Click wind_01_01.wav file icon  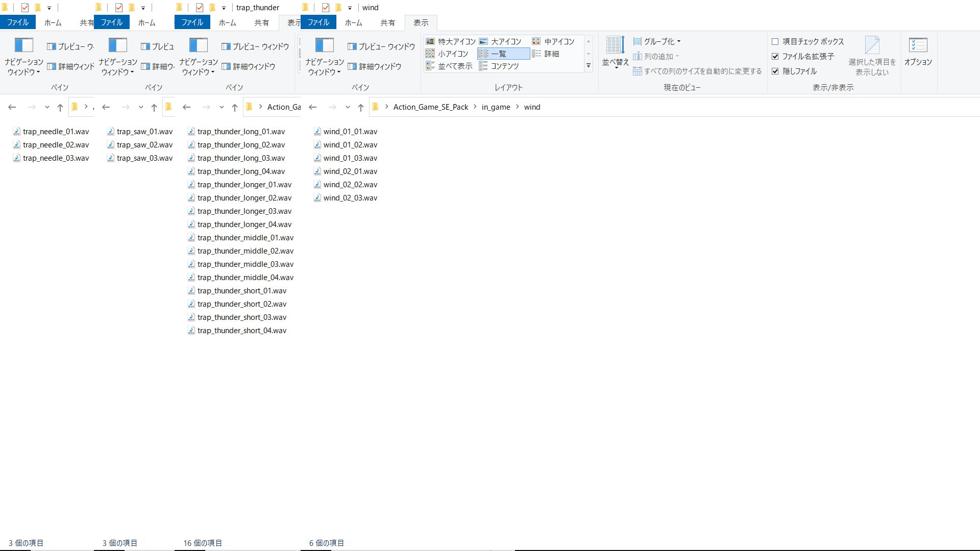[317, 132]
